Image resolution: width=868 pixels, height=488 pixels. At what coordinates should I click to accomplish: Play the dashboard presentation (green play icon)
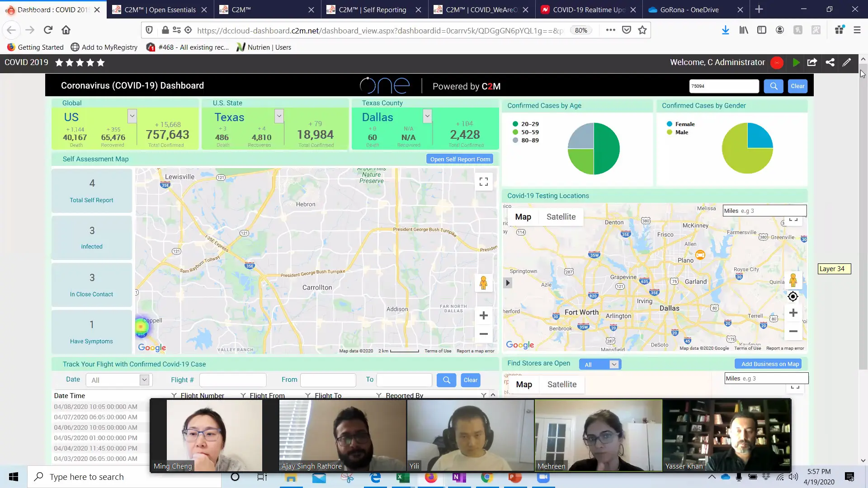(796, 62)
